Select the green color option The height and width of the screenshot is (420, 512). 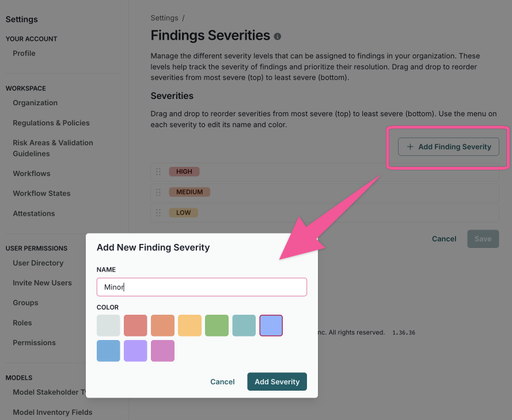click(217, 325)
